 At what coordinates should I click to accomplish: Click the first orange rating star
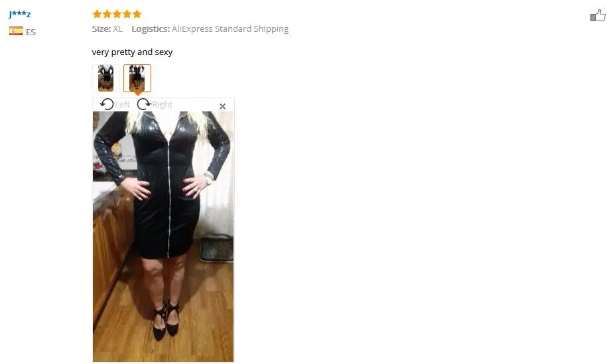97,15
